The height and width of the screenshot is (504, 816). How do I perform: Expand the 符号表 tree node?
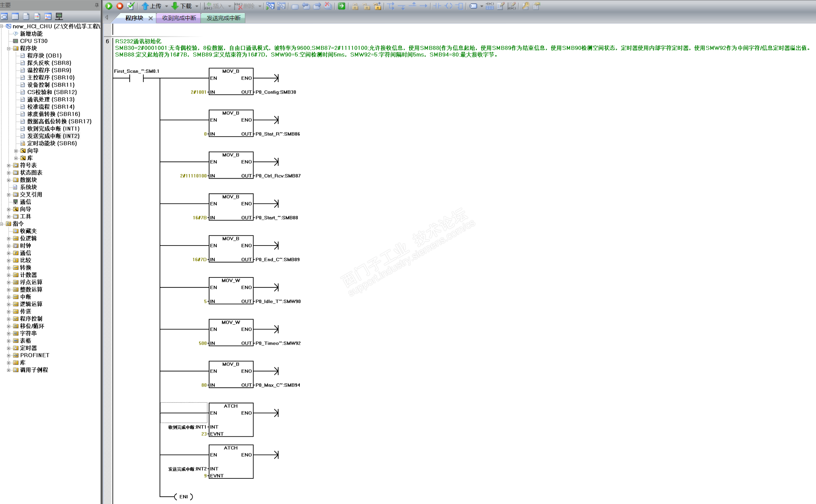click(9, 165)
